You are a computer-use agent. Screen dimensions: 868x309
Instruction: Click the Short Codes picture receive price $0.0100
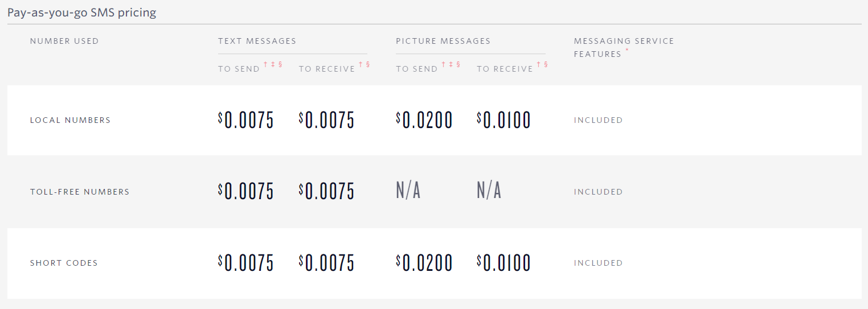(x=504, y=263)
